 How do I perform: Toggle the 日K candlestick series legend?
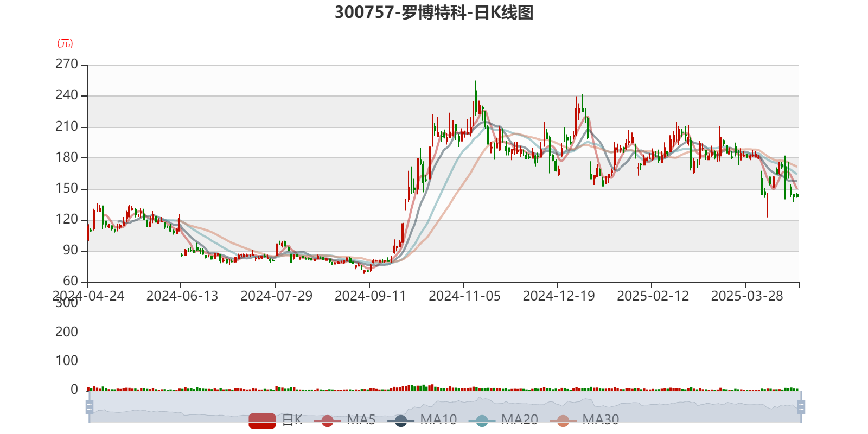(276, 420)
